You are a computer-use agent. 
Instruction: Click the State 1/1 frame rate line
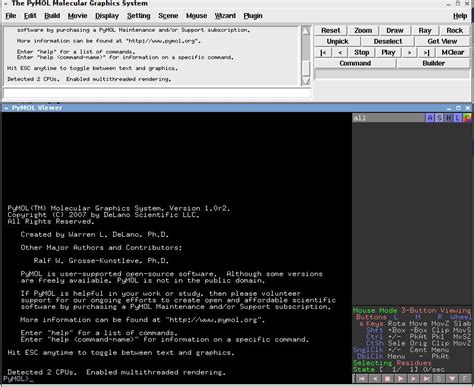coord(399,369)
